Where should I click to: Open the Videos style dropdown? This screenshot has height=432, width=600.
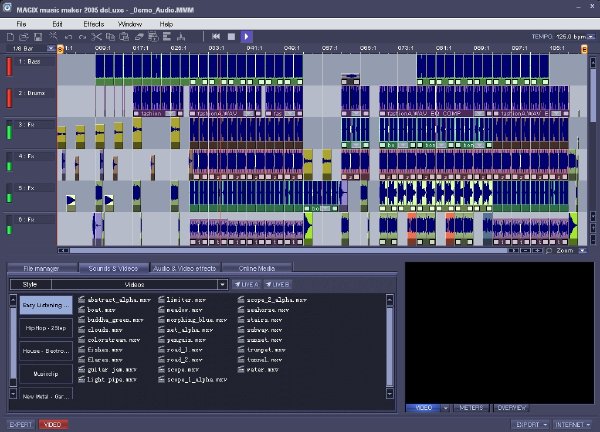click(222, 284)
